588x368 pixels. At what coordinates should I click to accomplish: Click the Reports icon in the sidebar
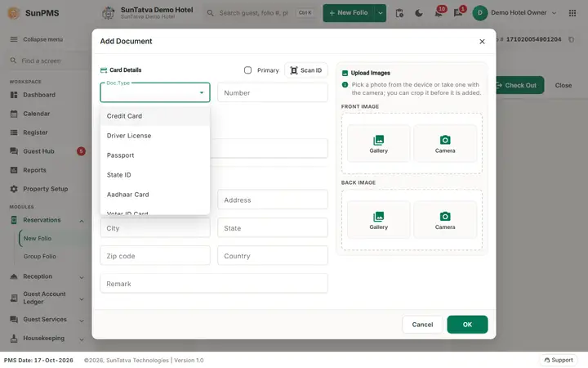click(x=14, y=170)
